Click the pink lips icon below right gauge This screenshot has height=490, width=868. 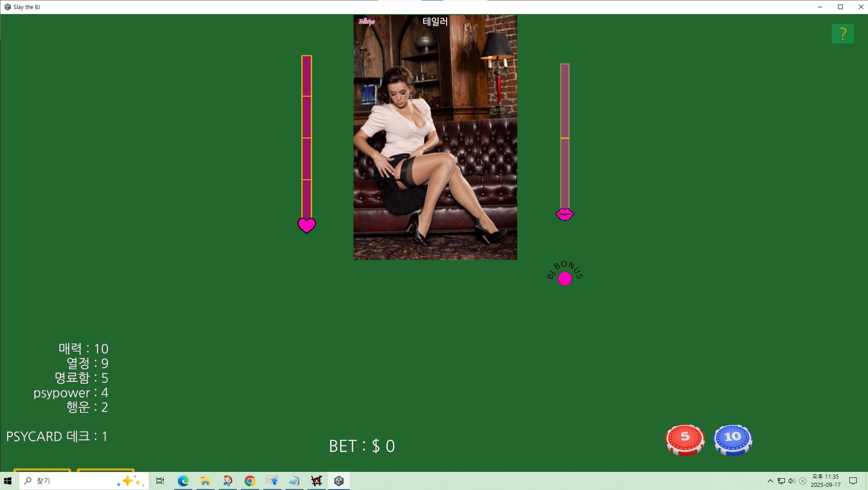tap(564, 214)
